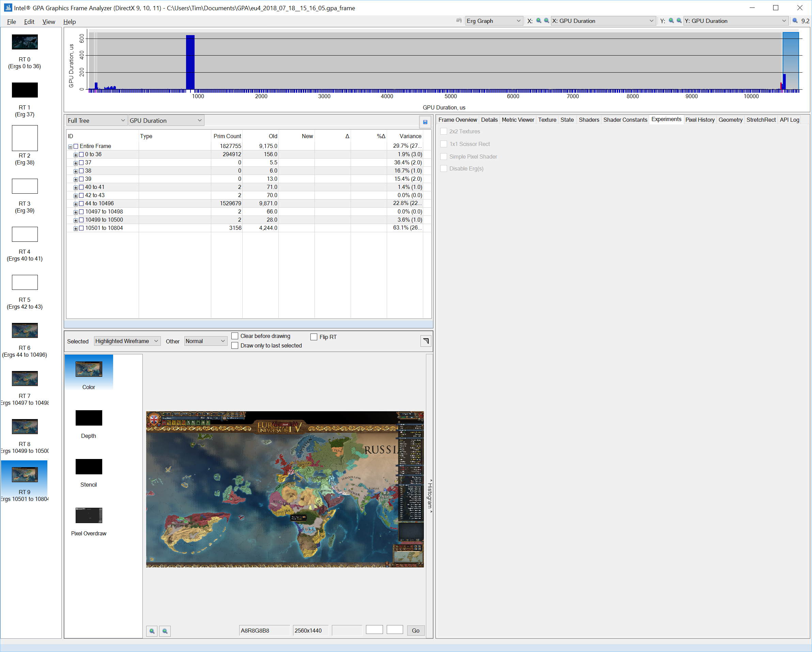Image resolution: width=812 pixels, height=652 pixels.
Task: Click the Go button
Action: (x=415, y=631)
